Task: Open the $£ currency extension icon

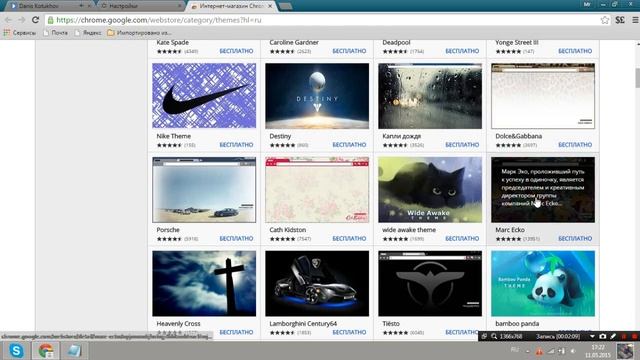Action: click(620, 20)
